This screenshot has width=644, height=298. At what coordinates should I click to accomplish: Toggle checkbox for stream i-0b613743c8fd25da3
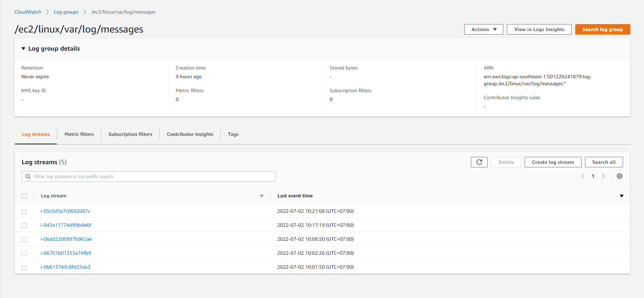[x=24, y=268]
